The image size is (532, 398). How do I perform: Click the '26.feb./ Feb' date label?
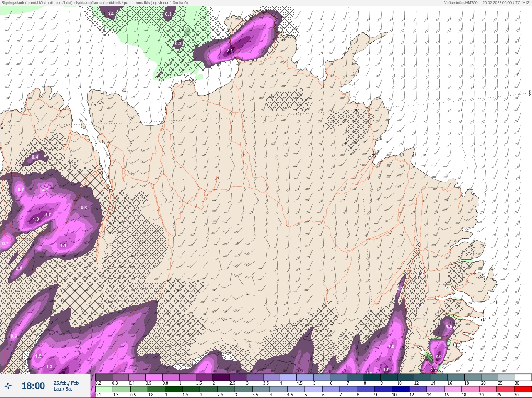coord(66,383)
